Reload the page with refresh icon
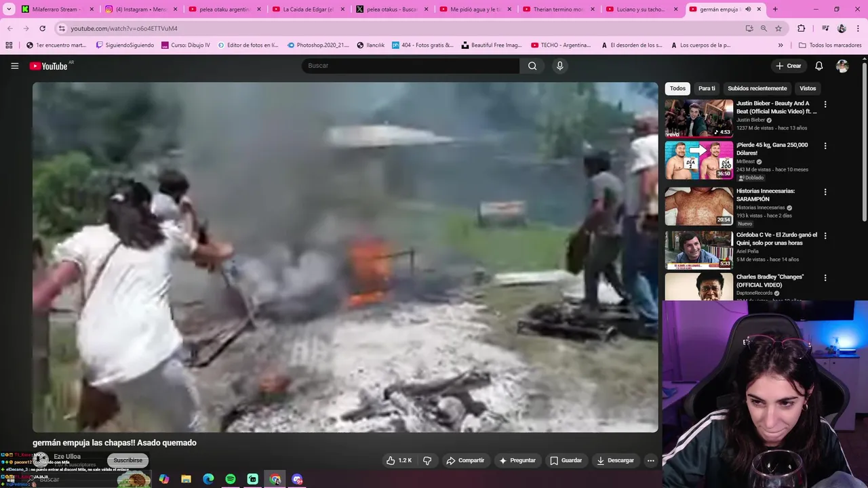 [x=42, y=28]
